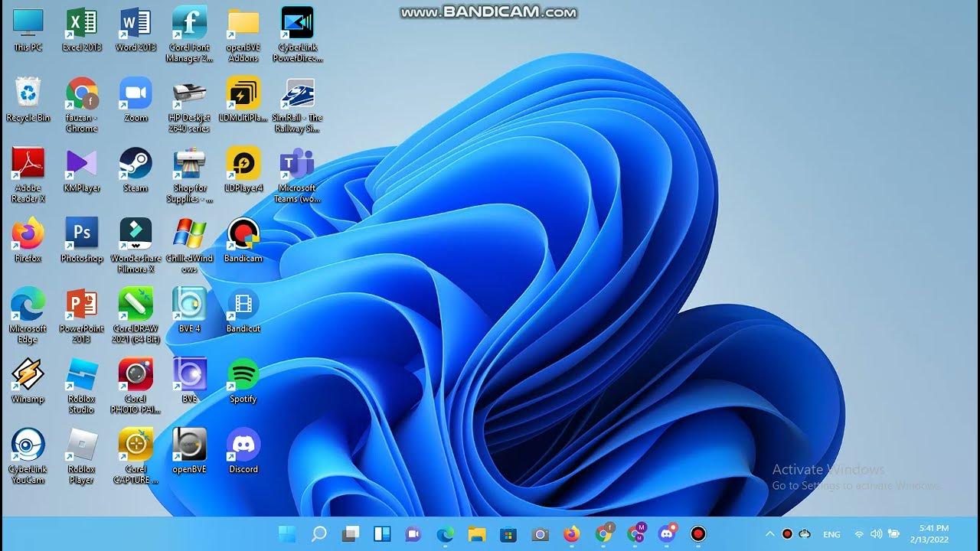Image resolution: width=980 pixels, height=551 pixels.
Task: Select the Steam desktop shortcut
Action: point(136,171)
